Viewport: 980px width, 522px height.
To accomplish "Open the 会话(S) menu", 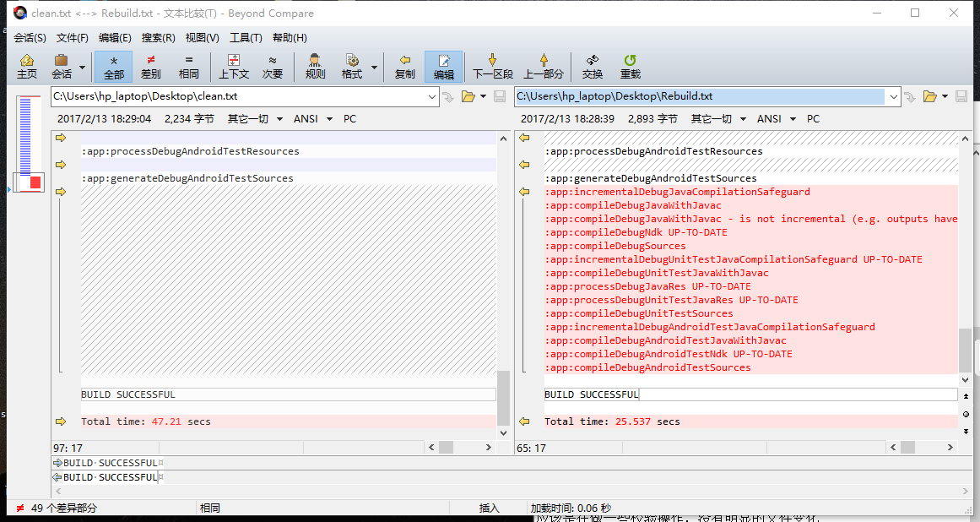I will point(30,38).
